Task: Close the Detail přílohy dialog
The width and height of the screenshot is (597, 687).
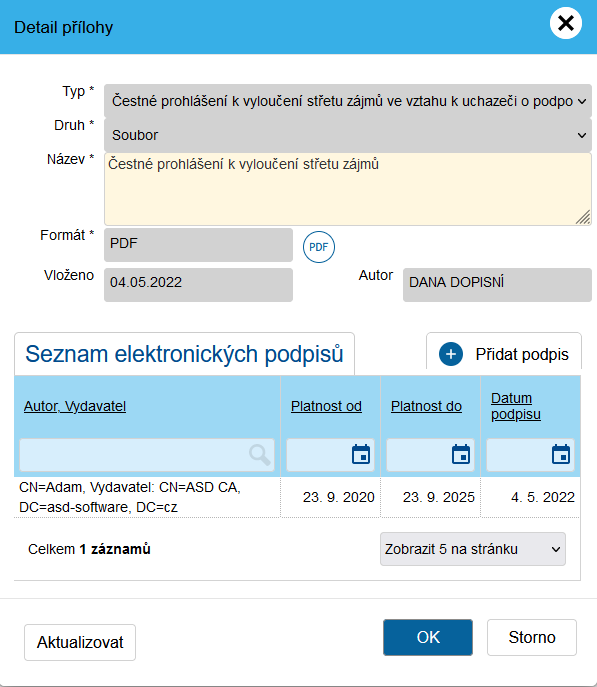Action: pyautogui.click(x=566, y=23)
